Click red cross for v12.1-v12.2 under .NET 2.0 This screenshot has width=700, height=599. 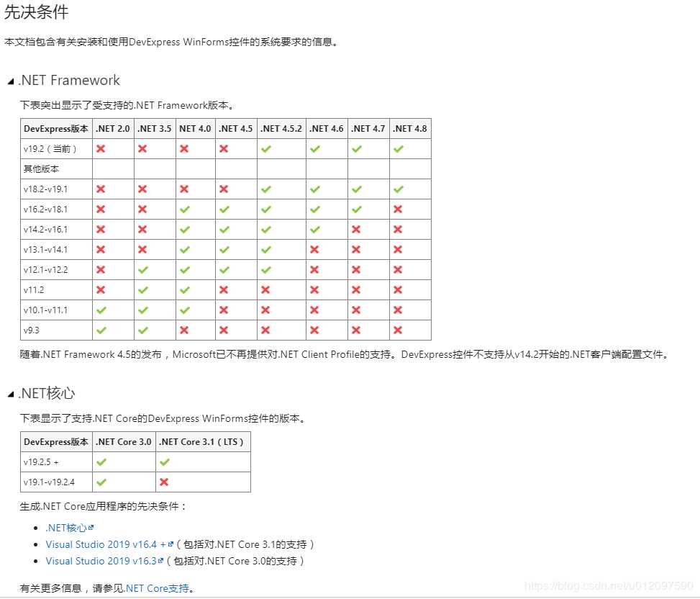point(101,269)
